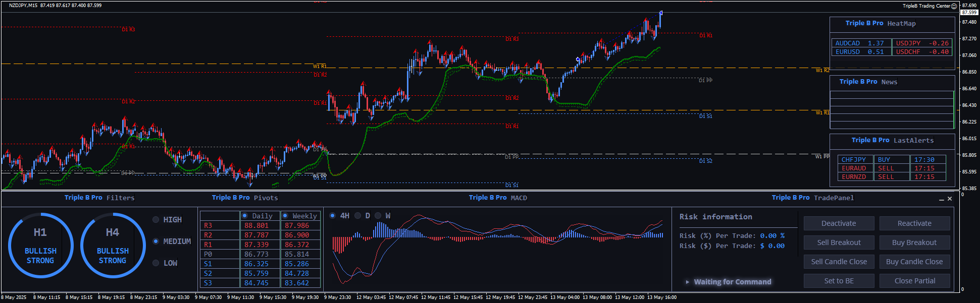Switch MACD to the W timeframe
Image resolution: width=980 pixels, height=303 pixels.
coord(378,216)
